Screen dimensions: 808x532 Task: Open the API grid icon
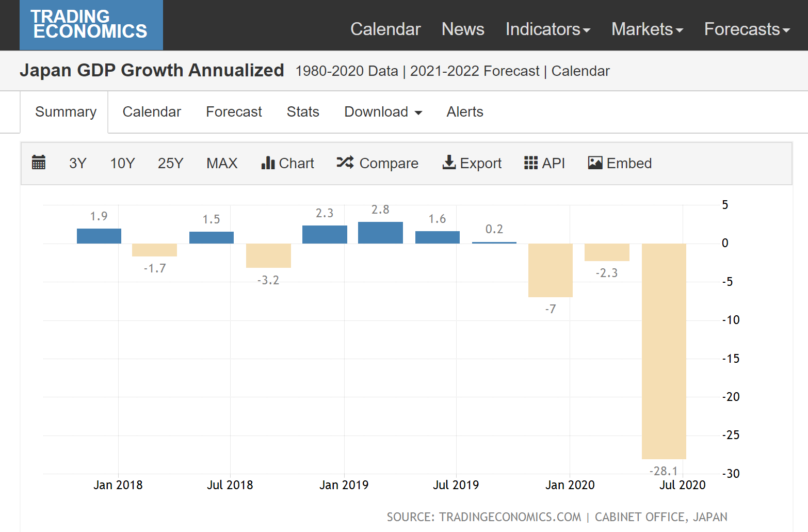[x=531, y=163]
